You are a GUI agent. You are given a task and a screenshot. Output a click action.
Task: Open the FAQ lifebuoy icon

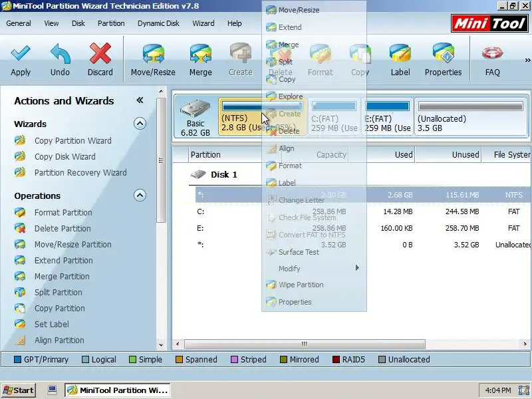(492, 53)
